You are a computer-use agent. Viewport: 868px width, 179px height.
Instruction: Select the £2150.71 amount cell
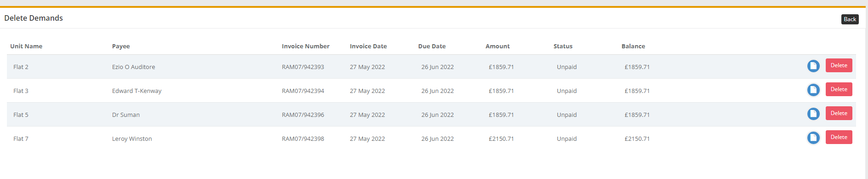click(x=501, y=139)
